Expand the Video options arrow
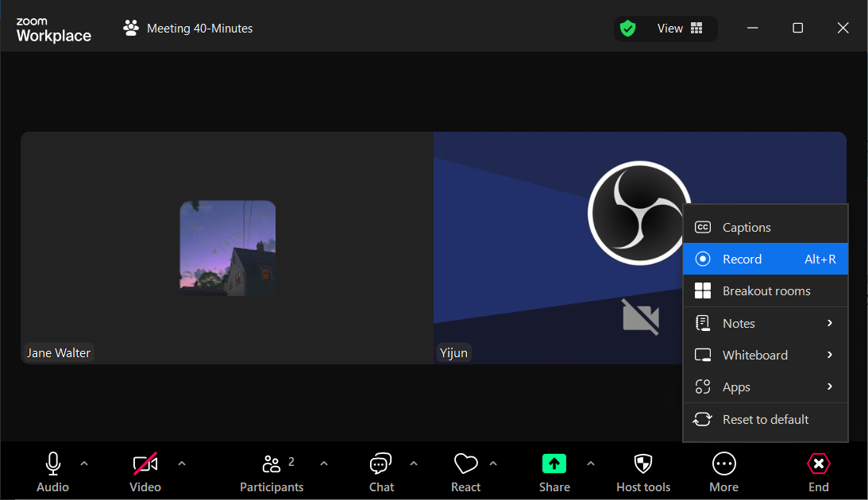 click(x=182, y=463)
